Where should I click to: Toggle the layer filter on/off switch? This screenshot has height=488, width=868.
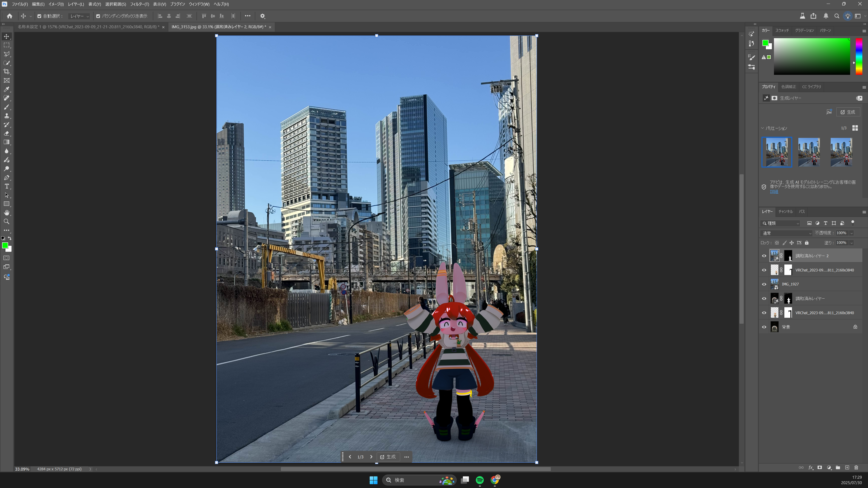click(853, 222)
